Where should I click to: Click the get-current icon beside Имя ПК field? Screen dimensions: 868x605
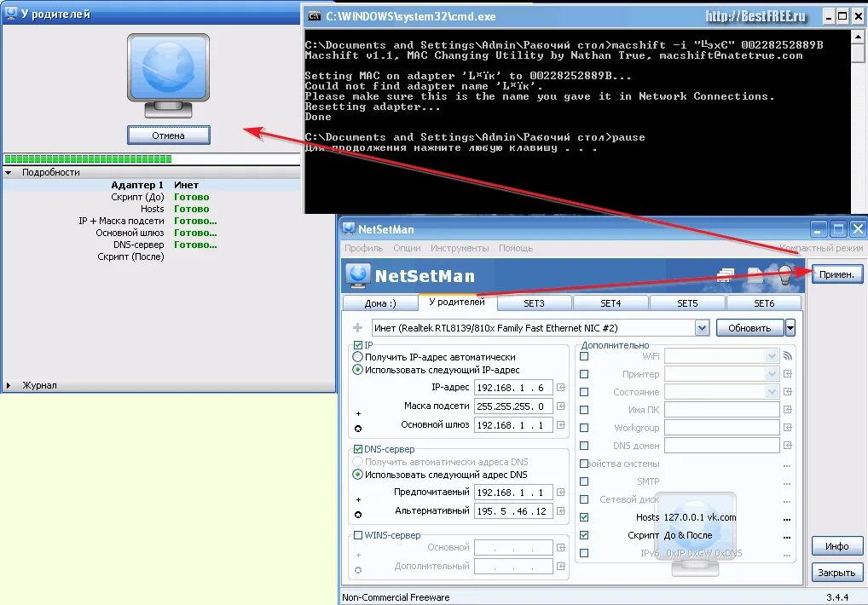pos(787,410)
